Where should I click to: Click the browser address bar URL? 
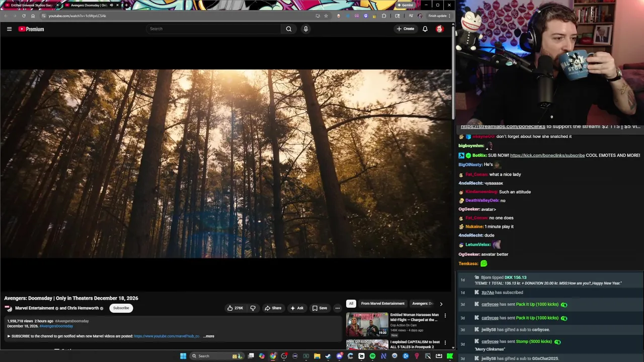pos(77,16)
